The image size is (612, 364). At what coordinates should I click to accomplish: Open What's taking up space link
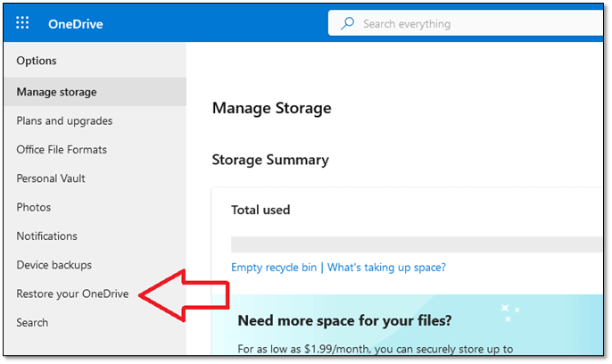coord(386,267)
